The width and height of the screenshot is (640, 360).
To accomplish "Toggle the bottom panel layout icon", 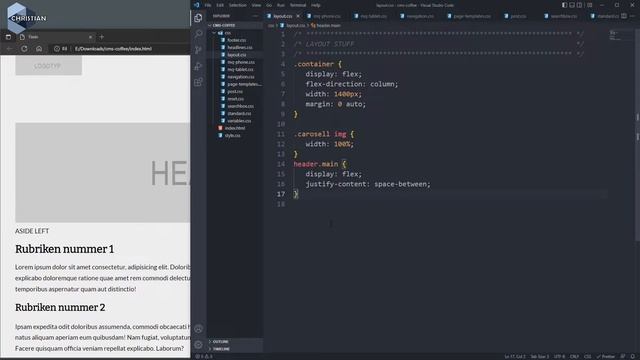I will tap(572, 5).
